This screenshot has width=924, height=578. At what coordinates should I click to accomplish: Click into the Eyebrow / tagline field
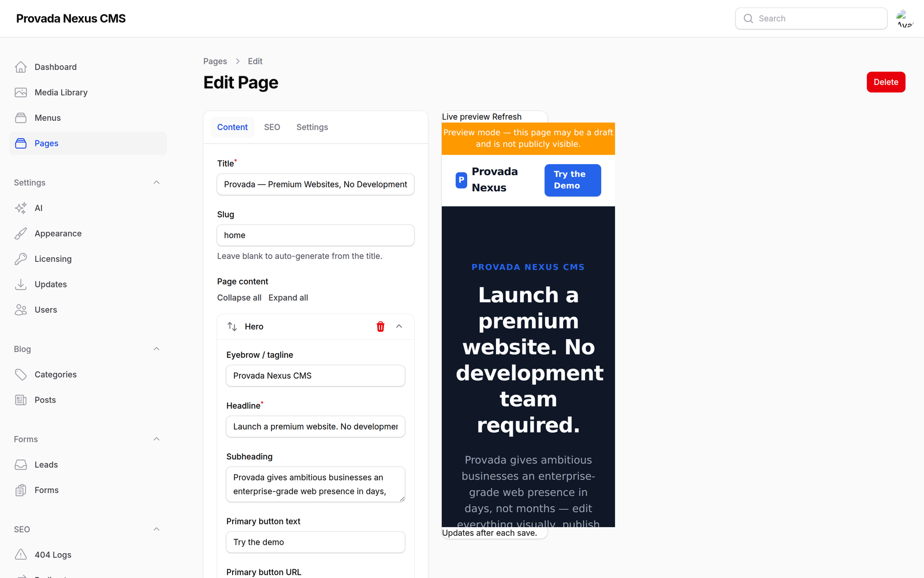(315, 376)
